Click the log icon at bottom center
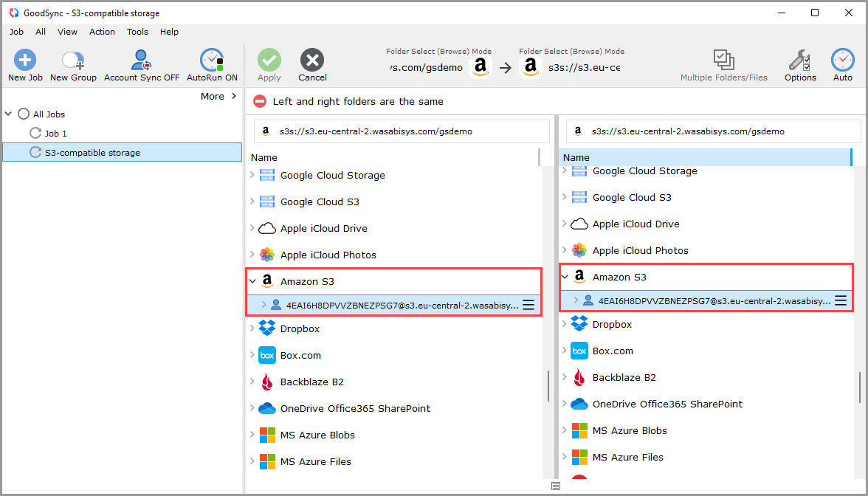Viewport: 868px width, 496px height. point(556,486)
